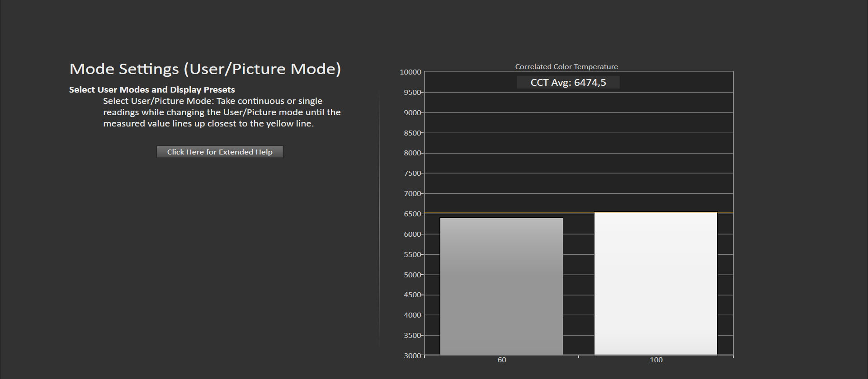Click the 6500 axis label
Screen dimensions: 868x379
412,214
